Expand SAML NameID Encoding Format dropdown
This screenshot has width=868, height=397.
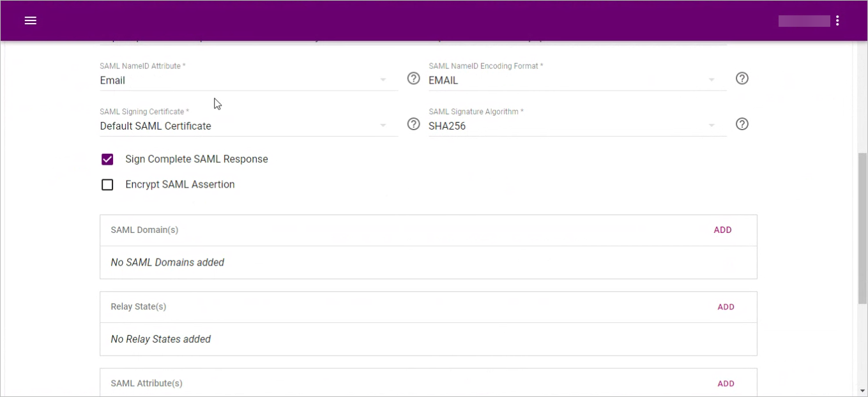[711, 80]
